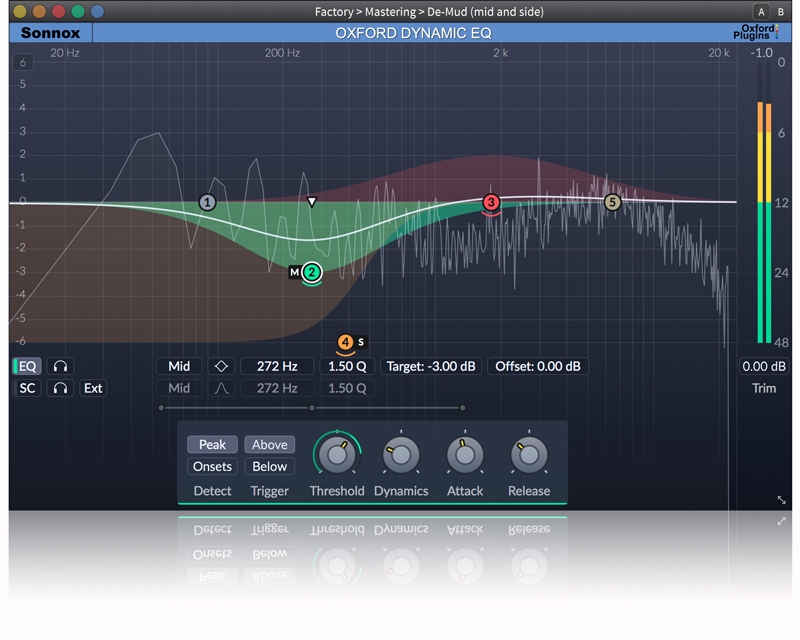
Task: Switch to the EQ view
Action: [x=27, y=366]
